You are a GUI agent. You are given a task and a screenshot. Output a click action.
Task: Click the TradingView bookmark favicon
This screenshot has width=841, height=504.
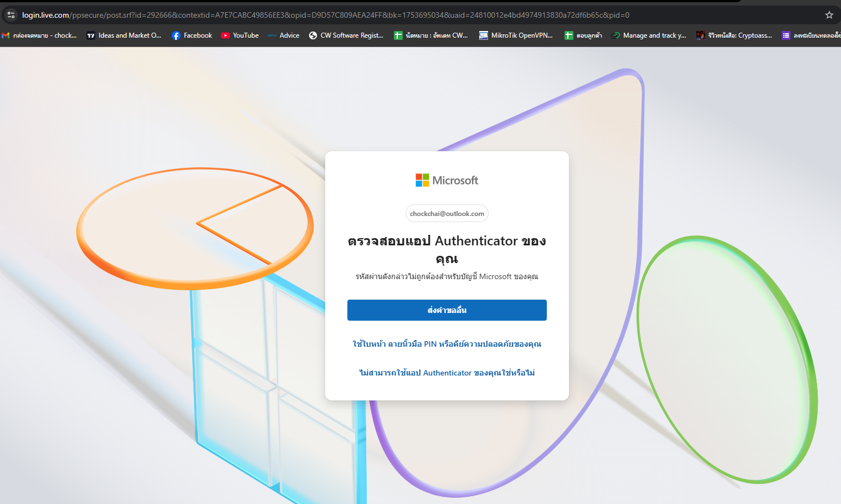(x=91, y=35)
